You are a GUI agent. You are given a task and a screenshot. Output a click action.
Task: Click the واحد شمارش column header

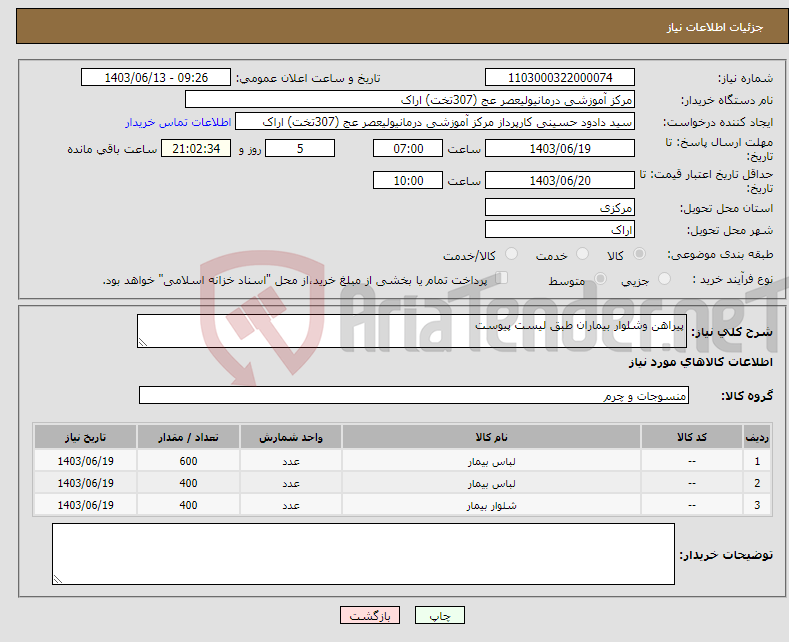click(x=291, y=437)
